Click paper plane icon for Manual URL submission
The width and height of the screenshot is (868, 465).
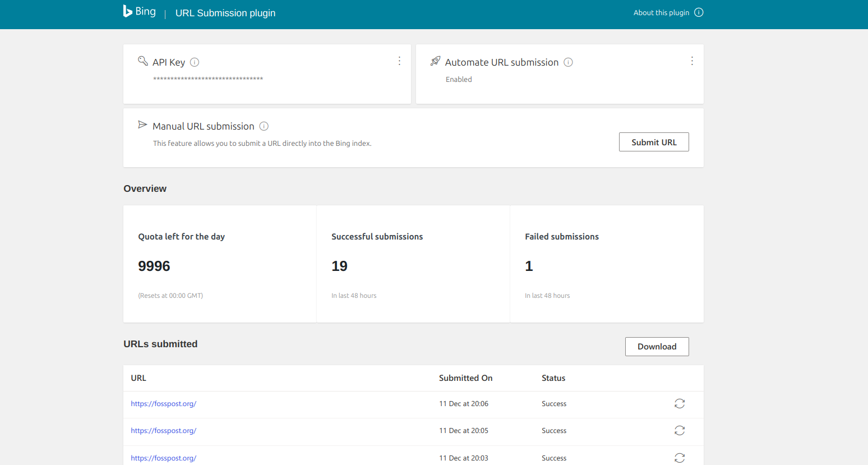(142, 125)
